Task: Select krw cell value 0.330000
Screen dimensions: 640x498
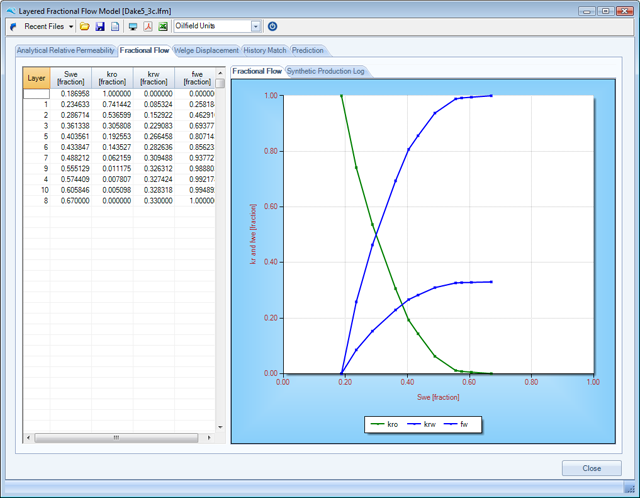Action: (154, 201)
